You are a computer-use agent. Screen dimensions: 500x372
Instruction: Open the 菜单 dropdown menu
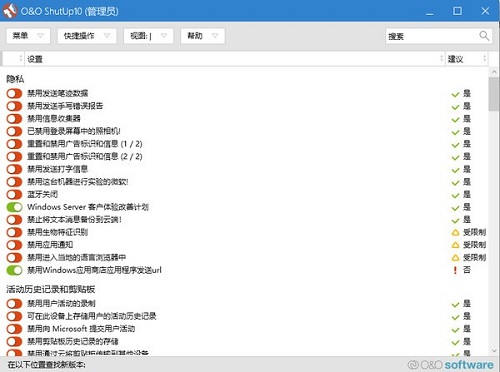[28, 36]
